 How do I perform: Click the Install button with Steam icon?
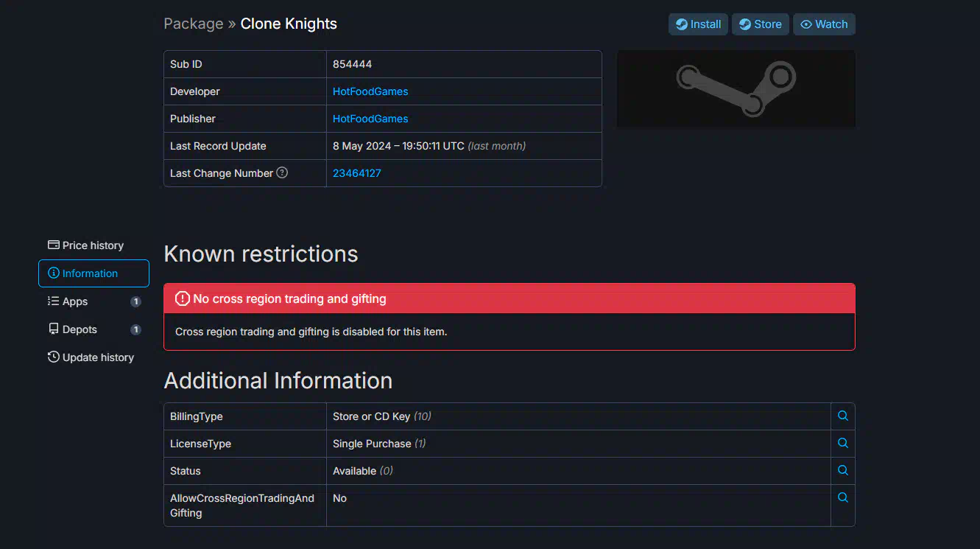click(x=698, y=24)
